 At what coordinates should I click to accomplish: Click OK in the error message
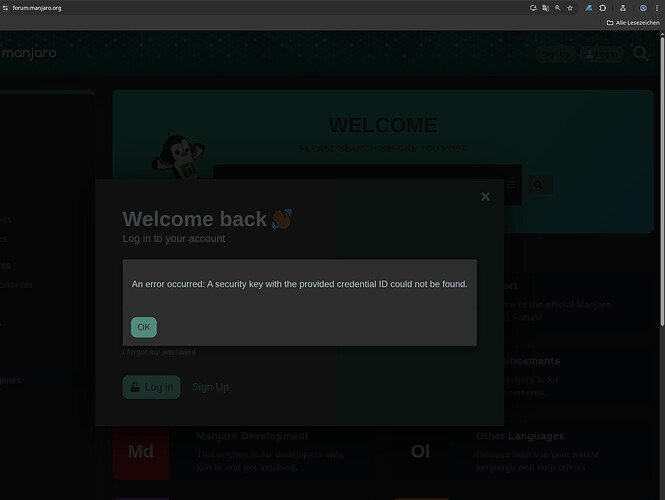[144, 327]
